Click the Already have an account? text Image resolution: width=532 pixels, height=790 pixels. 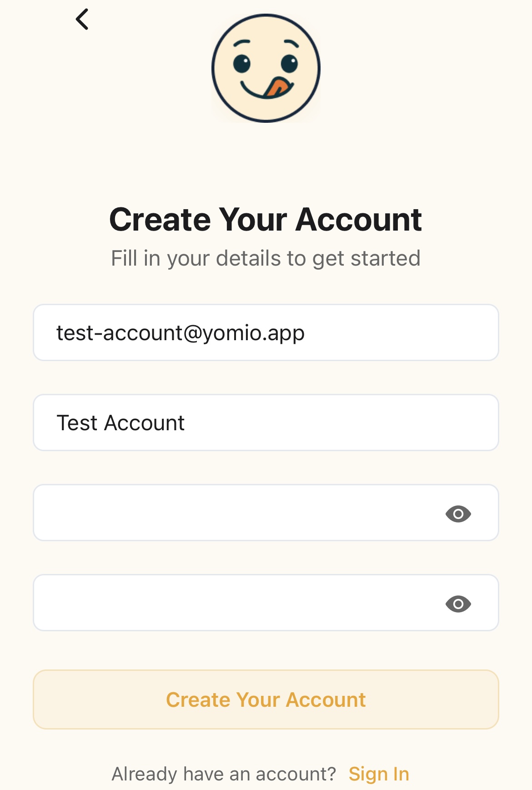coord(224,774)
